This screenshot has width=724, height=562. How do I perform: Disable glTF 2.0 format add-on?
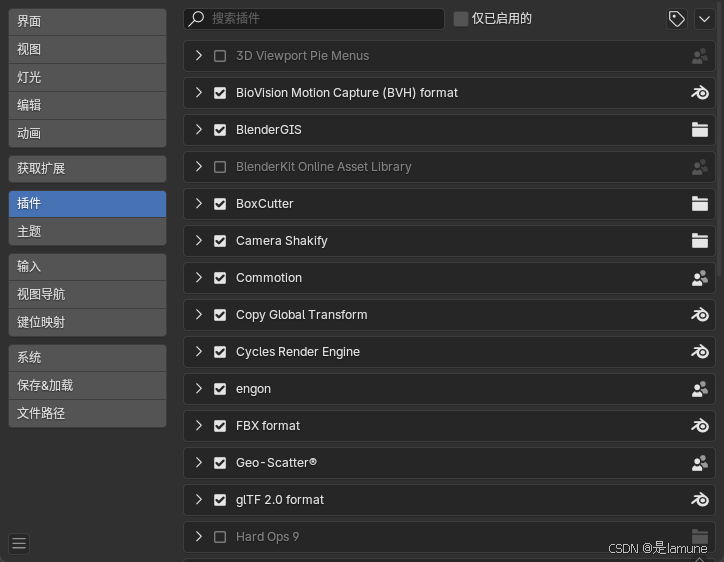point(220,500)
